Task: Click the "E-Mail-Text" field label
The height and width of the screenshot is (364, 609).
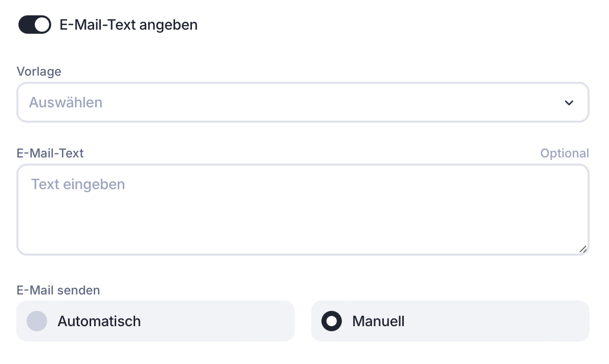Action: coord(50,153)
